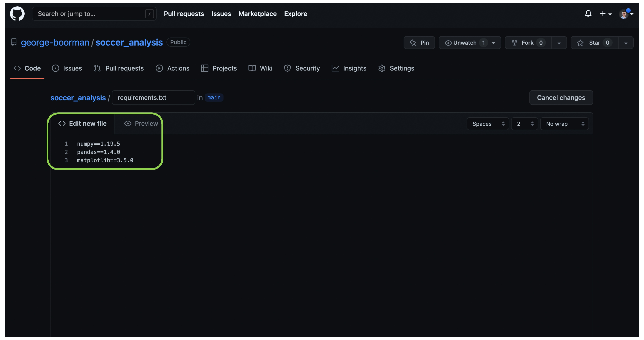Open the Projects tab

click(x=219, y=68)
